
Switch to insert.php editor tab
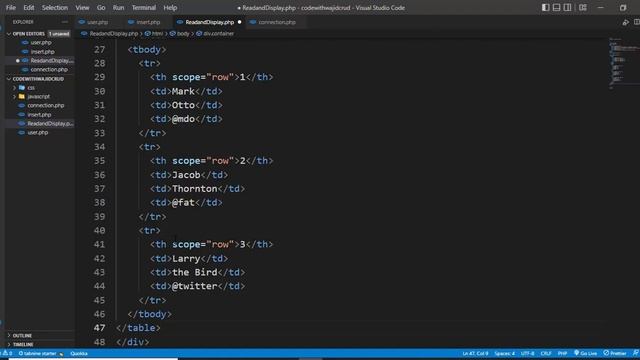point(148,22)
